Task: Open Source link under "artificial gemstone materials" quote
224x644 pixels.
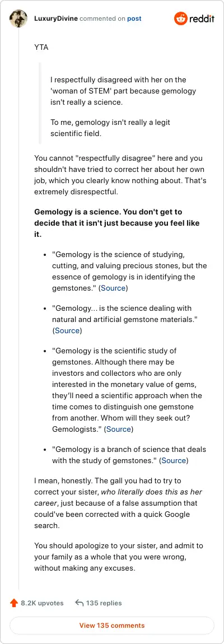Action: [x=67, y=330]
